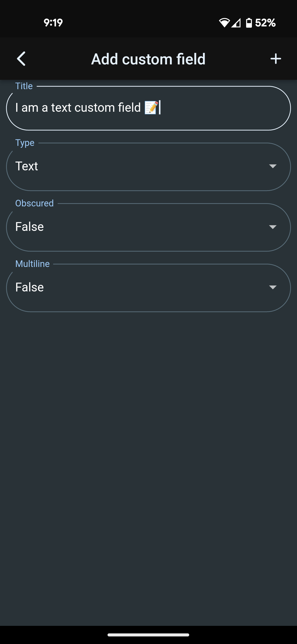Expand the Type dropdown arrow
Screen dimensions: 297x644
pyautogui.click(x=273, y=166)
